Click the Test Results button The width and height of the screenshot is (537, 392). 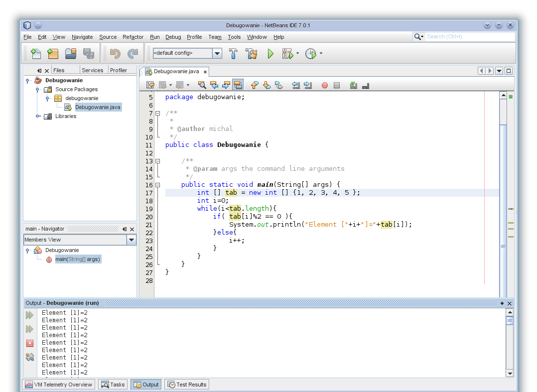tap(187, 385)
